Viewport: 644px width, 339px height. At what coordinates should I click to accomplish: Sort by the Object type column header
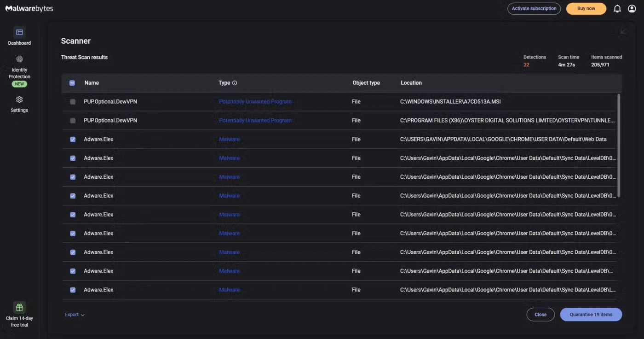366,83
